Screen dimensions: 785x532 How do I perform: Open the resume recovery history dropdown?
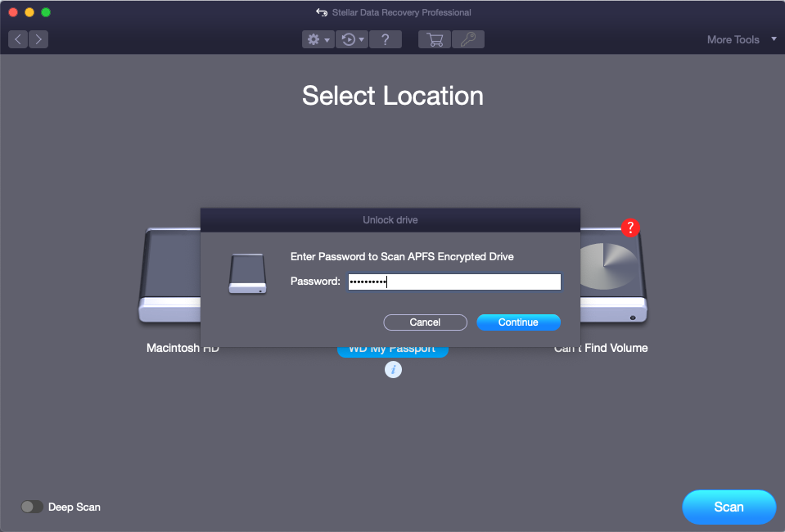click(x=352, y=39)
